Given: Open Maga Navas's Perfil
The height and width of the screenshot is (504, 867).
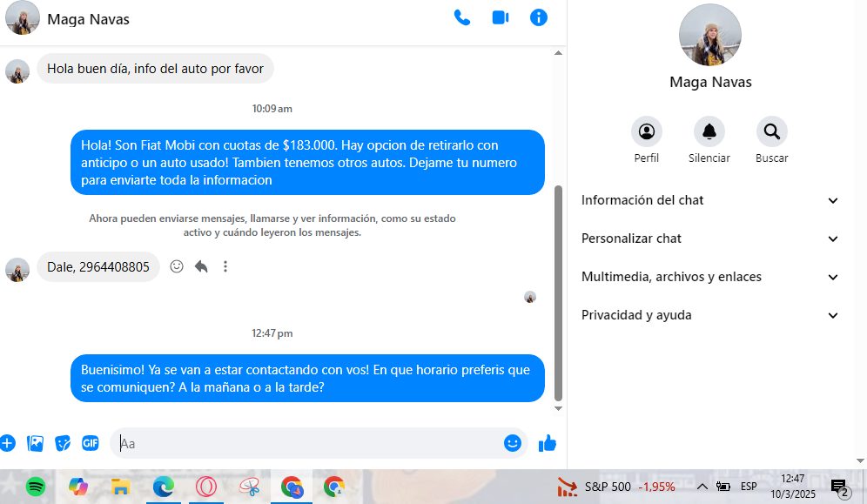Looking at the screenshot, I should point(647,131).
